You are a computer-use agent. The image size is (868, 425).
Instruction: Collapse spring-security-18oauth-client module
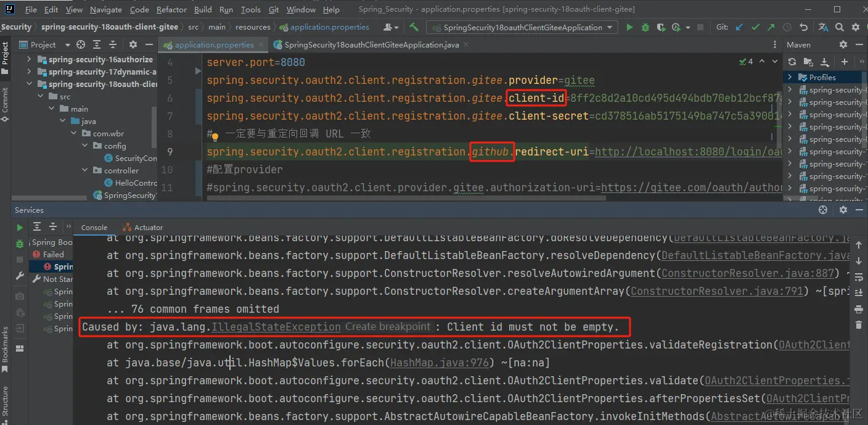[29, 84]
